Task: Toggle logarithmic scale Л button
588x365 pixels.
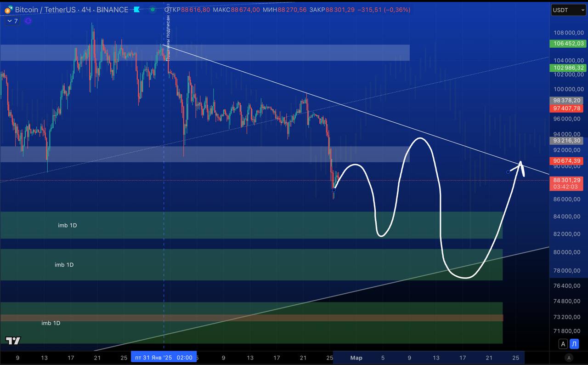Action: 574,344
